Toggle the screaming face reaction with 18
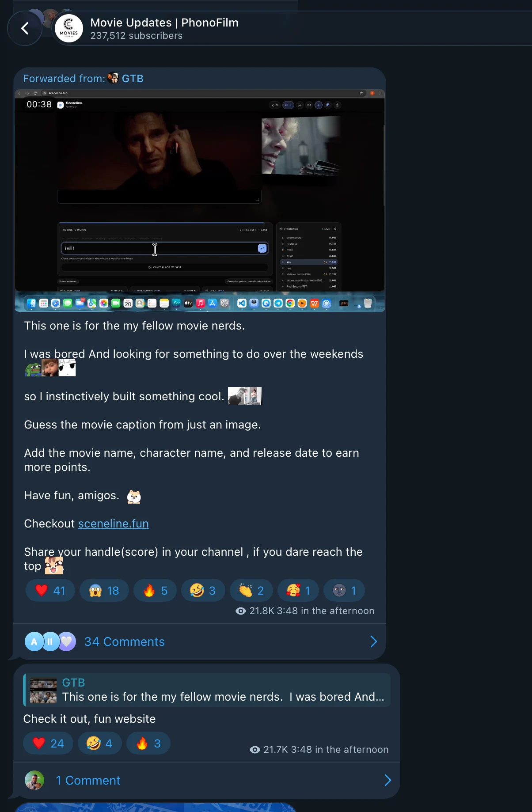Image resolution: width=532 pixels, height=812 pixels. 104,591
